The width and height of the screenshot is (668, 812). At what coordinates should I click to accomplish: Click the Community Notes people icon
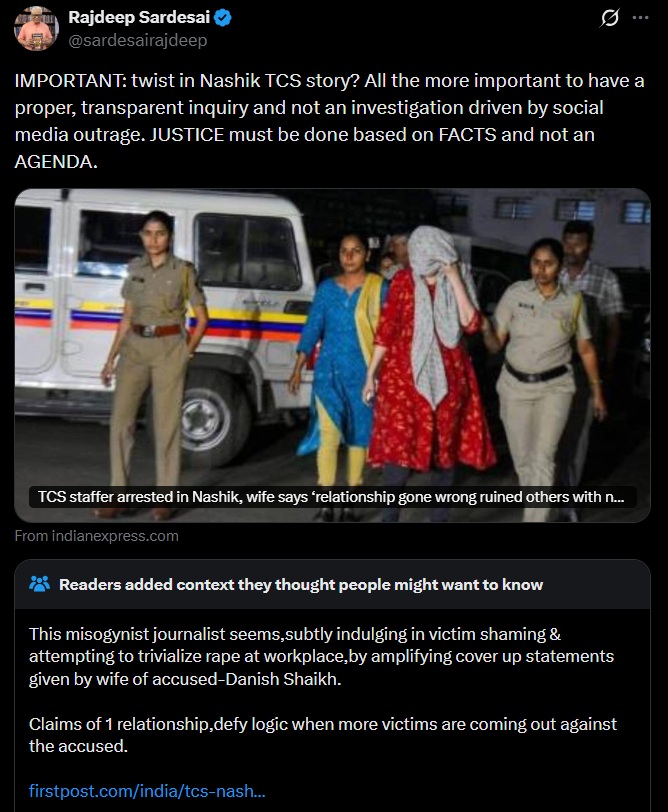click(39, 584)
